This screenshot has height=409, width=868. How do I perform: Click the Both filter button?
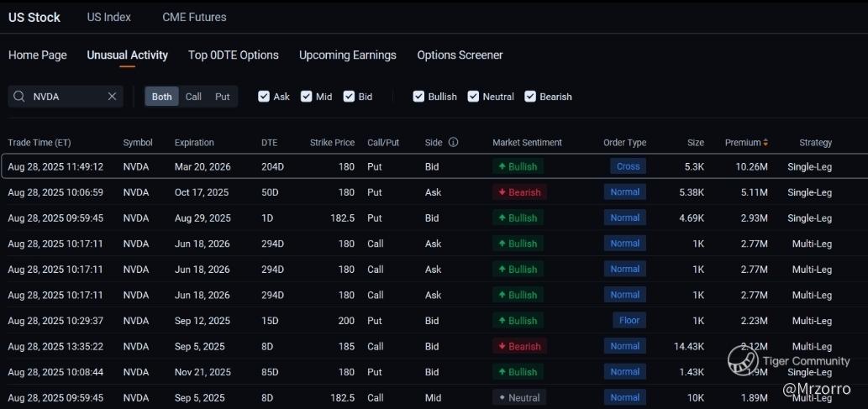[x=162, y=97]
